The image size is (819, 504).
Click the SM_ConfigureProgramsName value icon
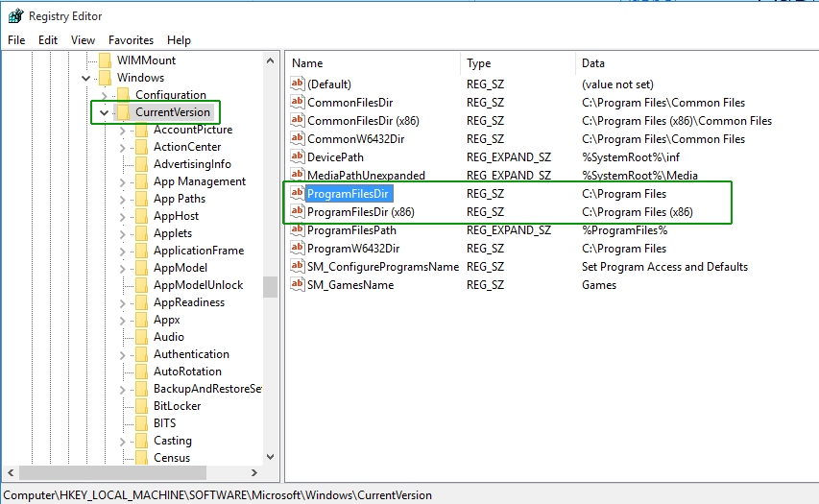(298, 266)
